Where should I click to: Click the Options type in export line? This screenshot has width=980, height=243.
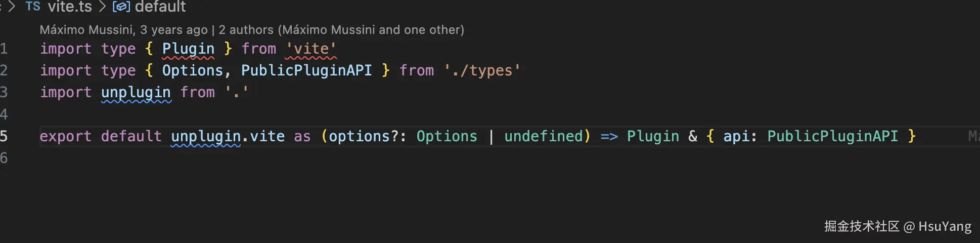(447, 136)
